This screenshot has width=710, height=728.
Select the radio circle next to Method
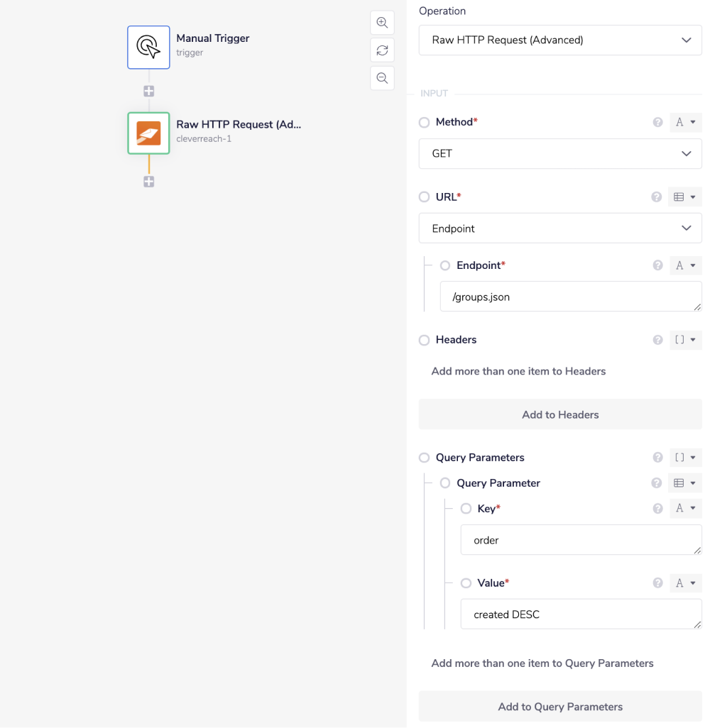point(424,121)
